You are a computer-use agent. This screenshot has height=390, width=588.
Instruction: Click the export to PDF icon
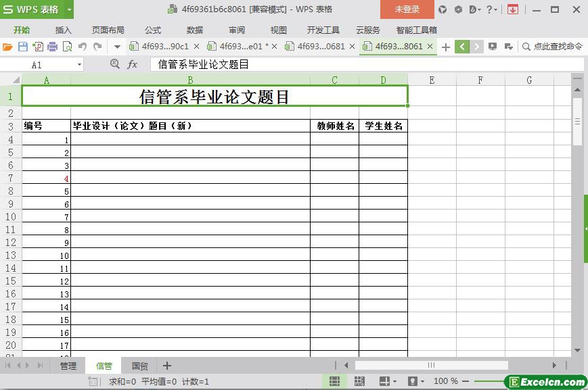click(x=37, y=47)
